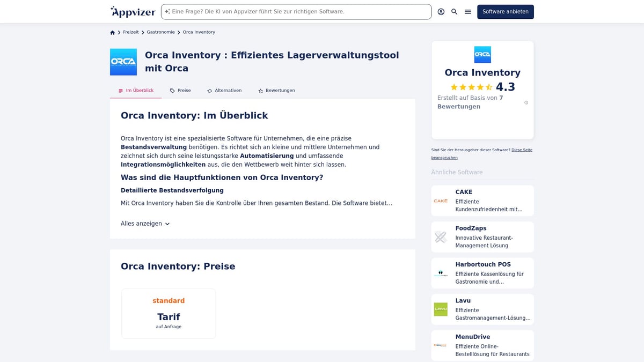Screen dimensions: 644x362
Task: Open the Im Überblick tab
Action: [x=136, y=90]
